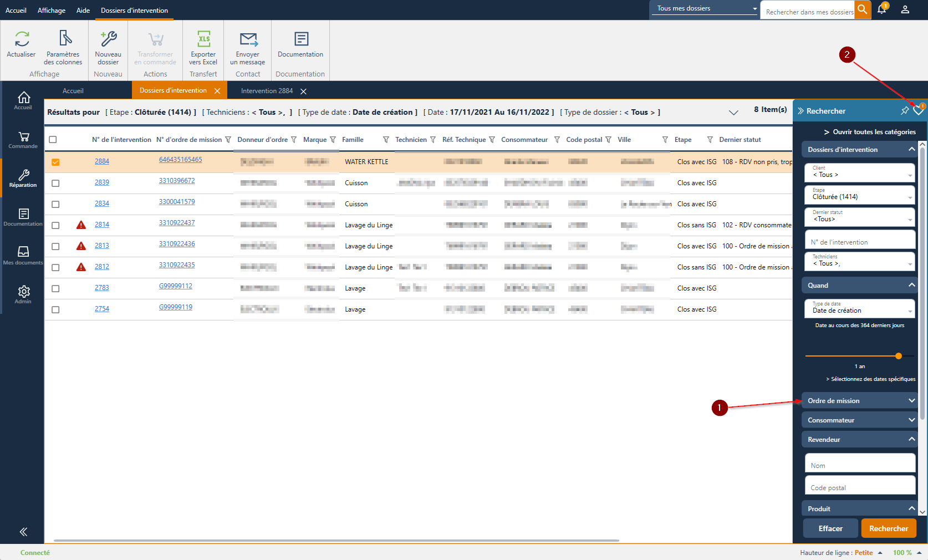The height and width of the screenshot is (560, 928).
Task: Switch to the Intervention 2884 tab
Action: tap(267, 91)
